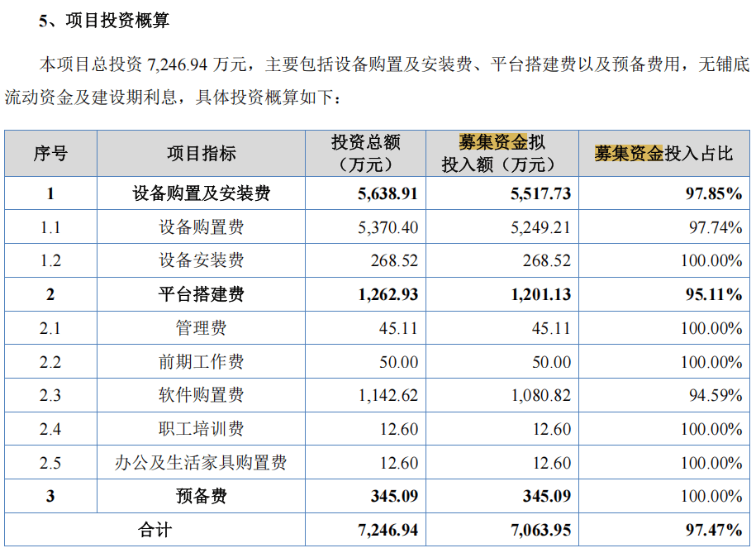
Task: Select the 软件购置费 cell
Action: point(201,395)
